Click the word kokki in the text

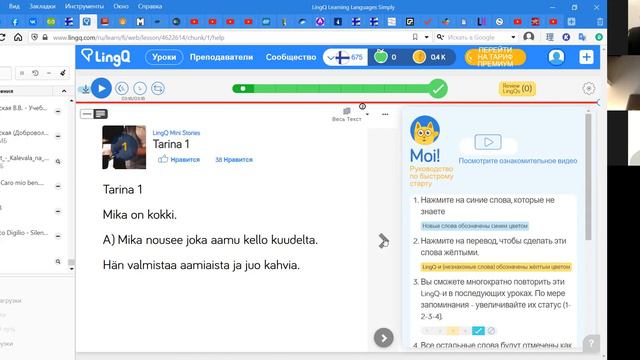click(x=160, y=215)
